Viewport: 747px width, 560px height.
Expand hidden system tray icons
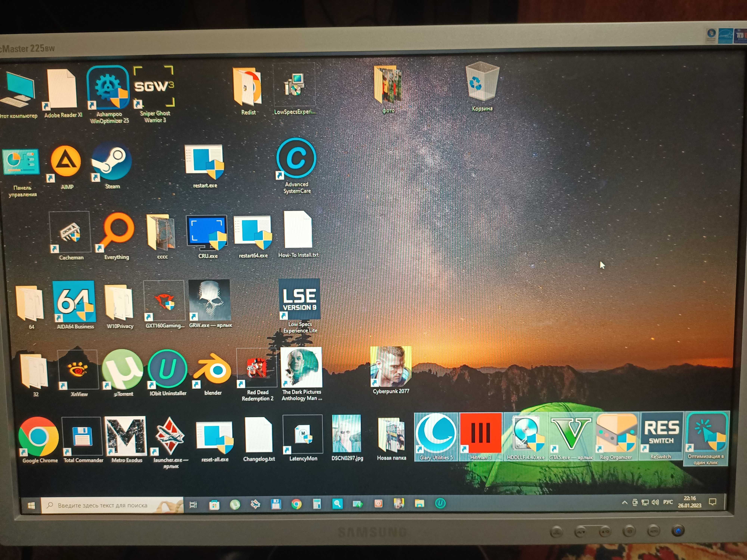tap(624, 503)
